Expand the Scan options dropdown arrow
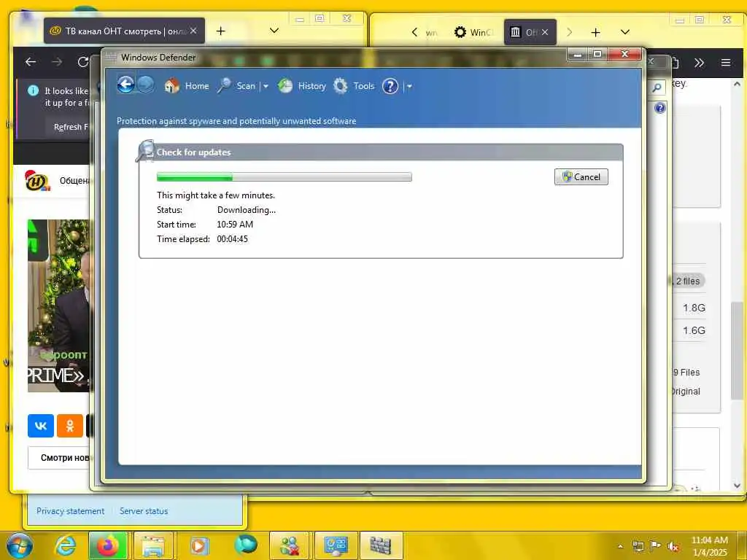Screen dimensions: 747x560 coord(266,86)
